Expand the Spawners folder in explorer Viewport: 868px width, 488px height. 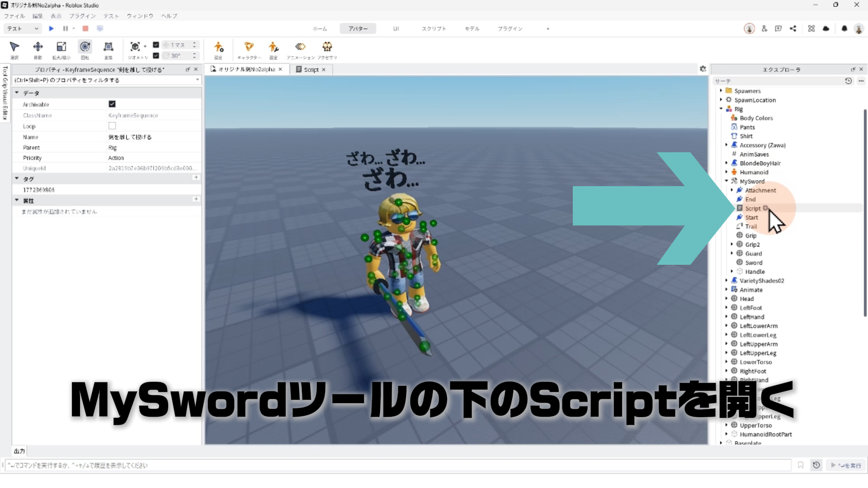pyautogui.click(x=721, y=91)
